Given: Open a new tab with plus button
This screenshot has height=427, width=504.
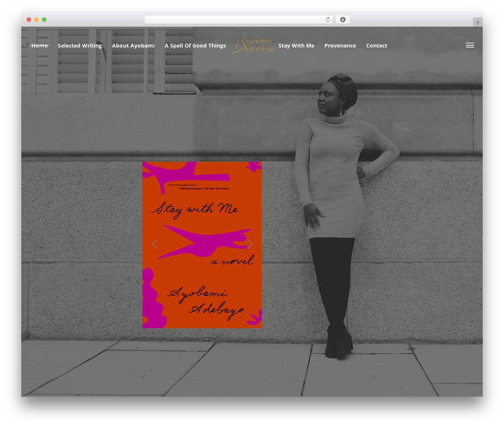Looking at the screenshot, I should (478, 22).
